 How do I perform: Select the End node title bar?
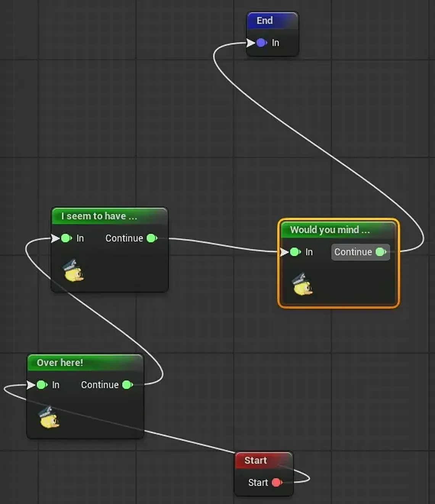coord(272,21)
